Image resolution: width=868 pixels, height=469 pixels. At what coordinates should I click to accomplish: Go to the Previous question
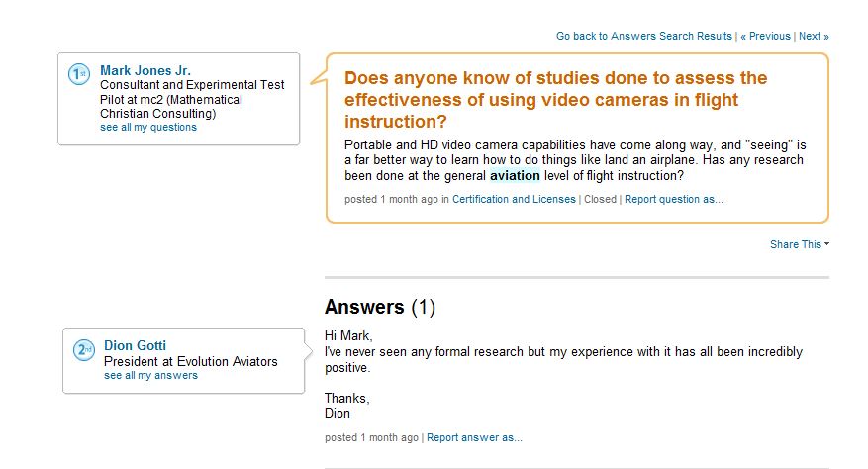pos(766,36)
